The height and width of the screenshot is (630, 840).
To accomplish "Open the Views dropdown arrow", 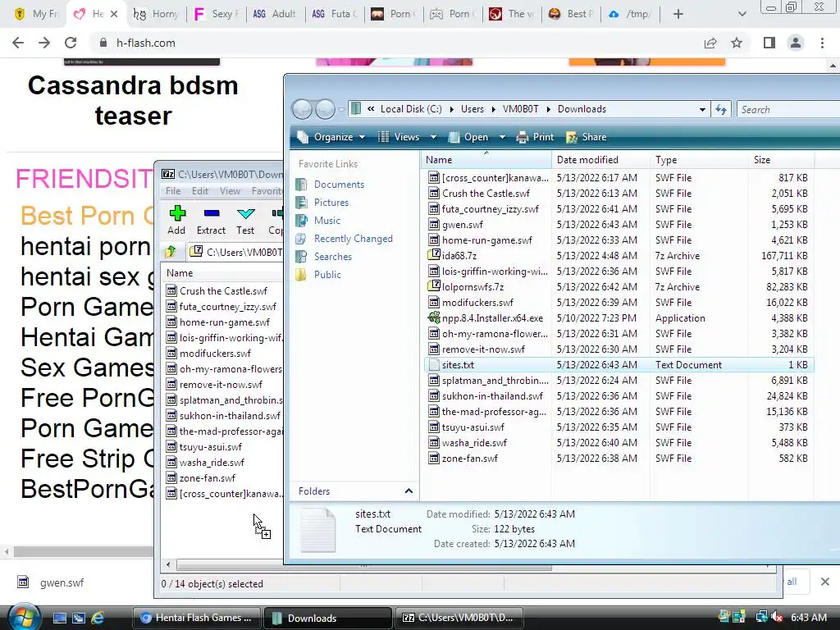I will point(433,137).
